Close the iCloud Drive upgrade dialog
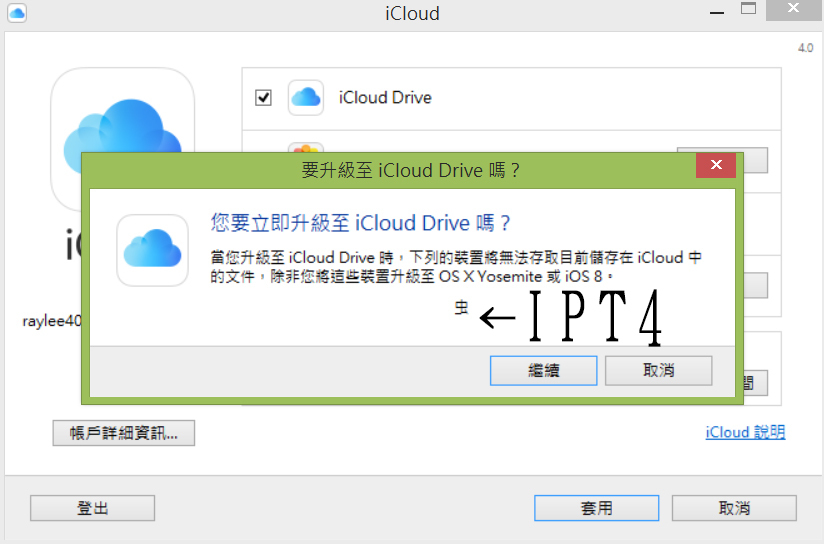The width and height of the screenshot is (824, 544). point(716,165)
